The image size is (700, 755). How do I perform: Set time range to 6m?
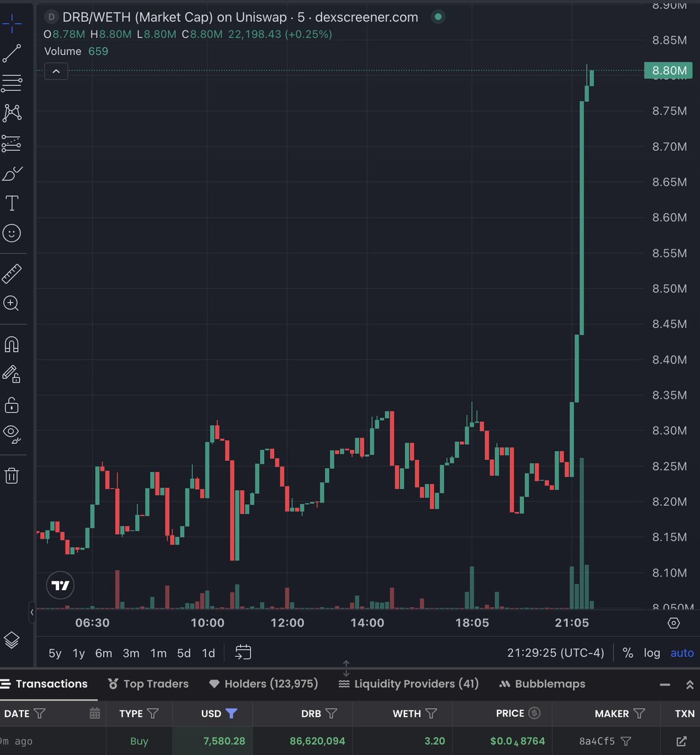point(104,653)
